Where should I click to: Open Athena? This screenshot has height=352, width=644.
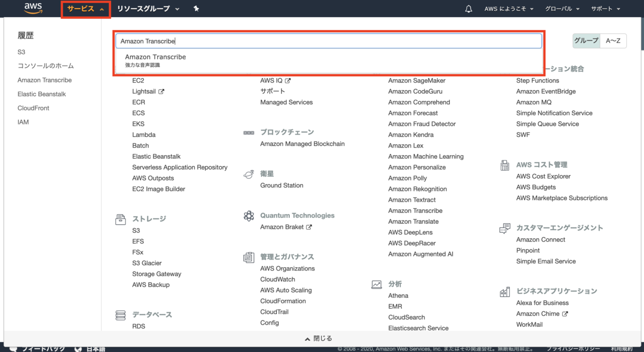tap(398, 296)
